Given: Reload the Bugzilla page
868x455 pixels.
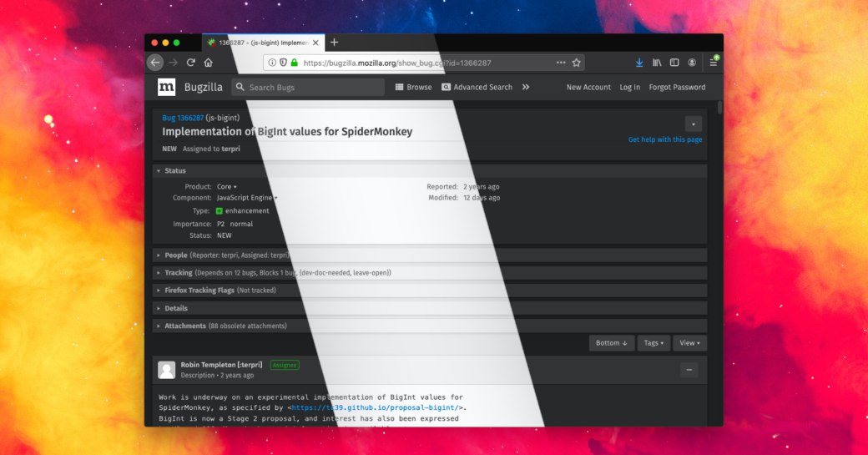Looking at the screenshot, I should tap(191, 63).
